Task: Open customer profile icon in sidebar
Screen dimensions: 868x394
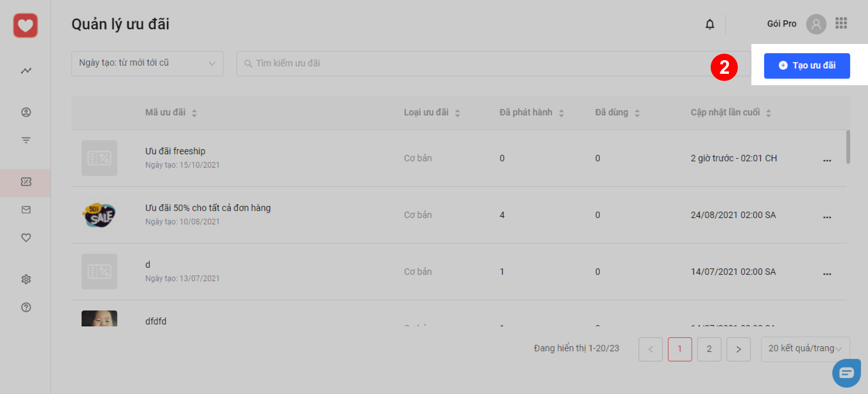Action: [26, 112]
